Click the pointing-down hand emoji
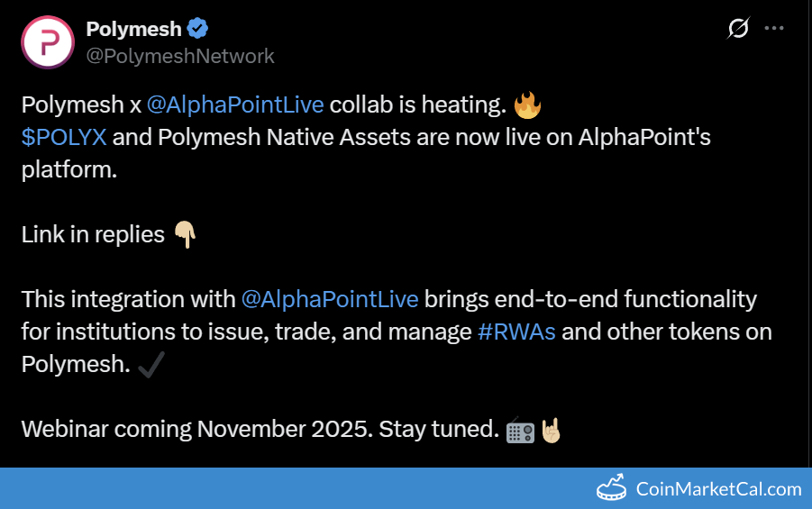 [x=185, y=235]
